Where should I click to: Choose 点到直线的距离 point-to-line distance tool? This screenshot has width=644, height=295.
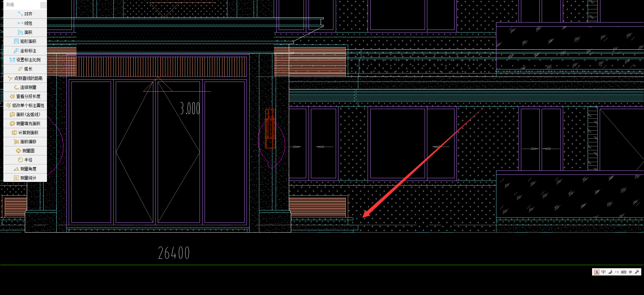(25, 78)
